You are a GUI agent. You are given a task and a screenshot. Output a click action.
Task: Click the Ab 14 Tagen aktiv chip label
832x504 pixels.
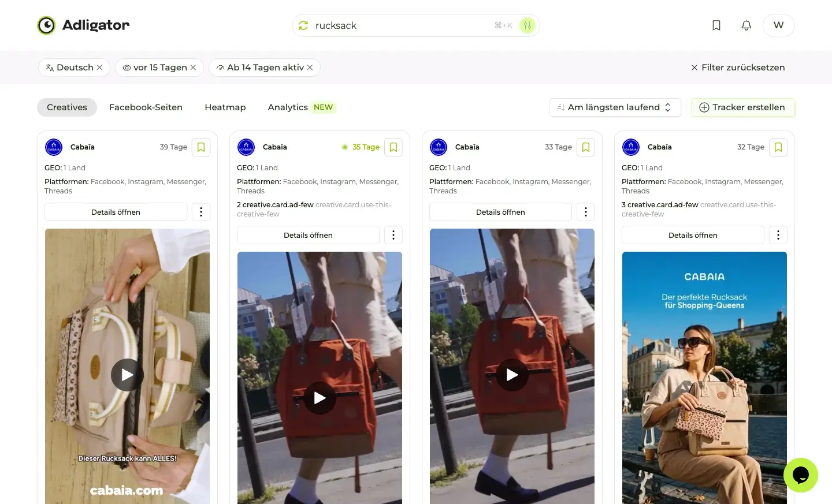tap(265, 68)
